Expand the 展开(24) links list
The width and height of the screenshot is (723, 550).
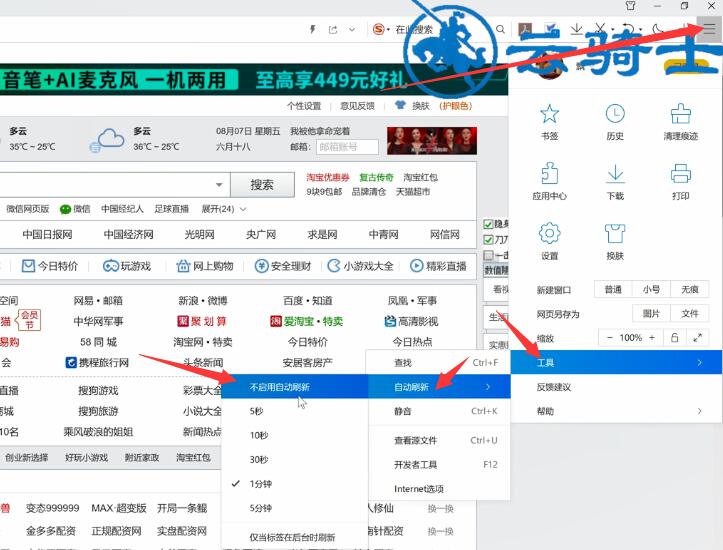[x=224, y=209]
